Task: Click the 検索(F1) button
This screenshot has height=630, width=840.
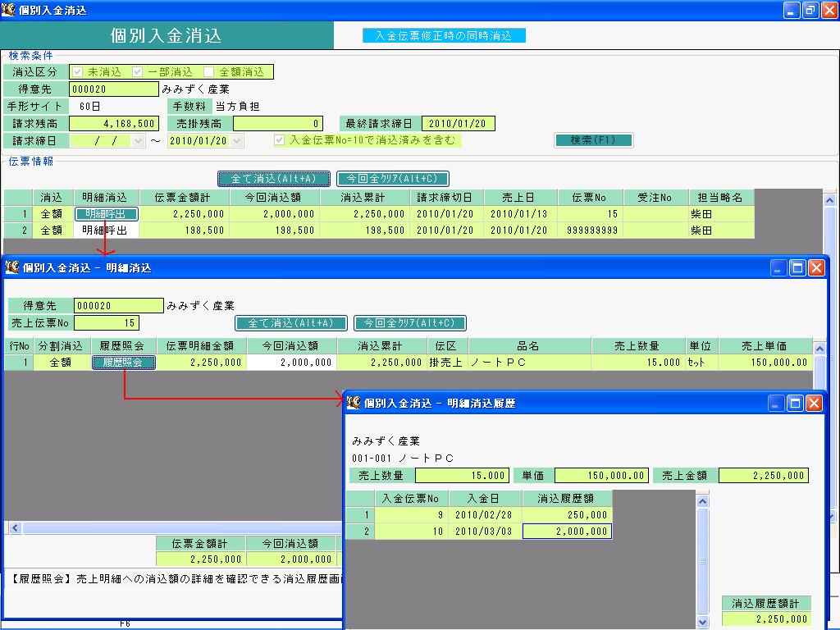Action: click(594, 140)
